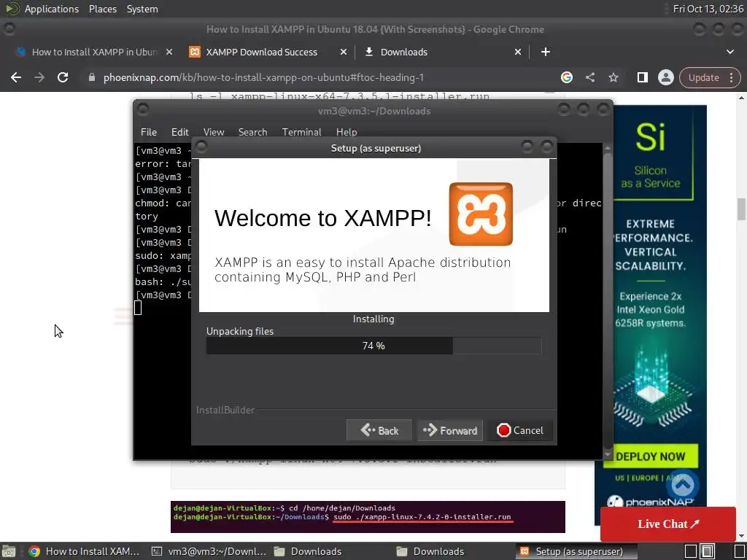Open the Chrome profile avatar
The width and height of the screenshot is (747, 560).
click(x=665, y=77)
